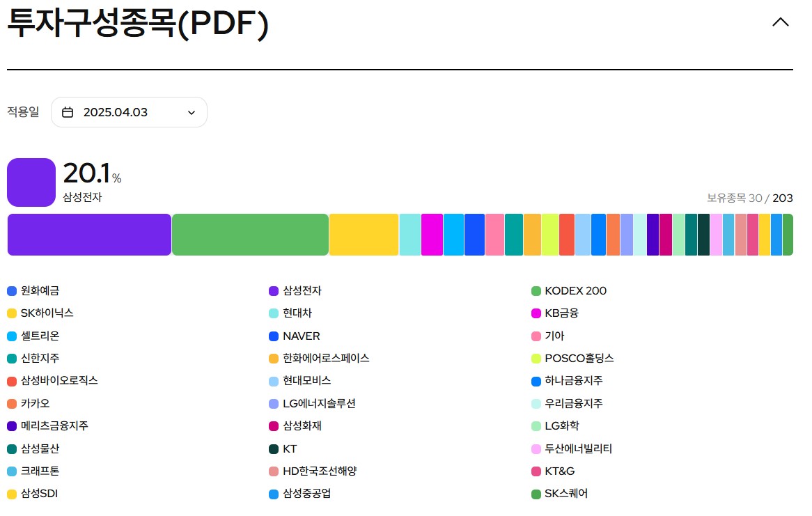Click the 삼성SDI legend item

coord(33,493)
